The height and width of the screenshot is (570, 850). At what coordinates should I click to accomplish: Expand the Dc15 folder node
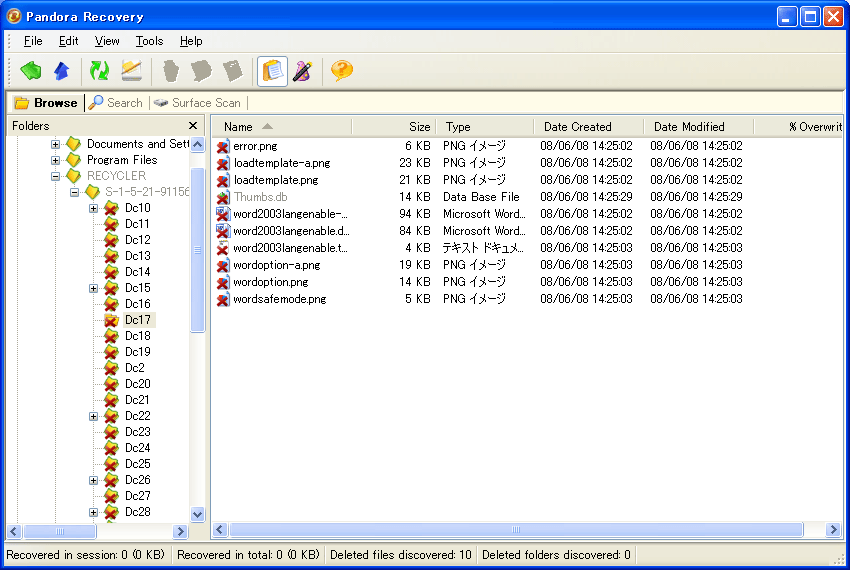(x=93, y=289)
